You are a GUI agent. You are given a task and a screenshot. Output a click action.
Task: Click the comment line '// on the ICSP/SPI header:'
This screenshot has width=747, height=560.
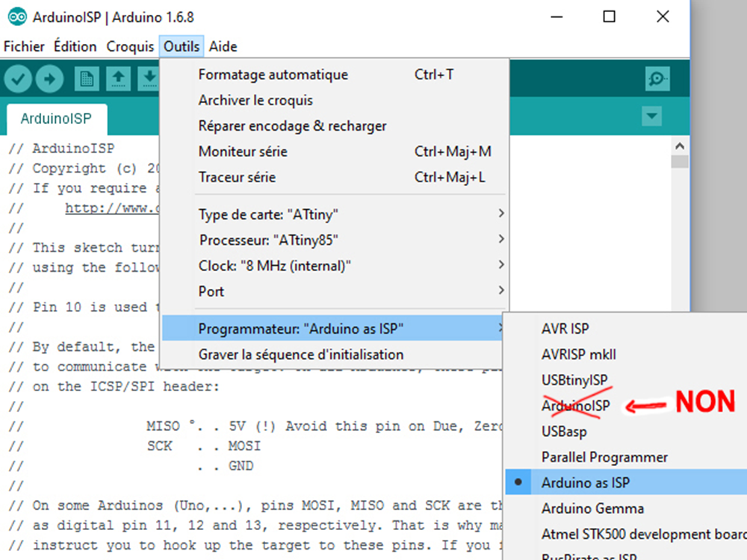point(114,386)
